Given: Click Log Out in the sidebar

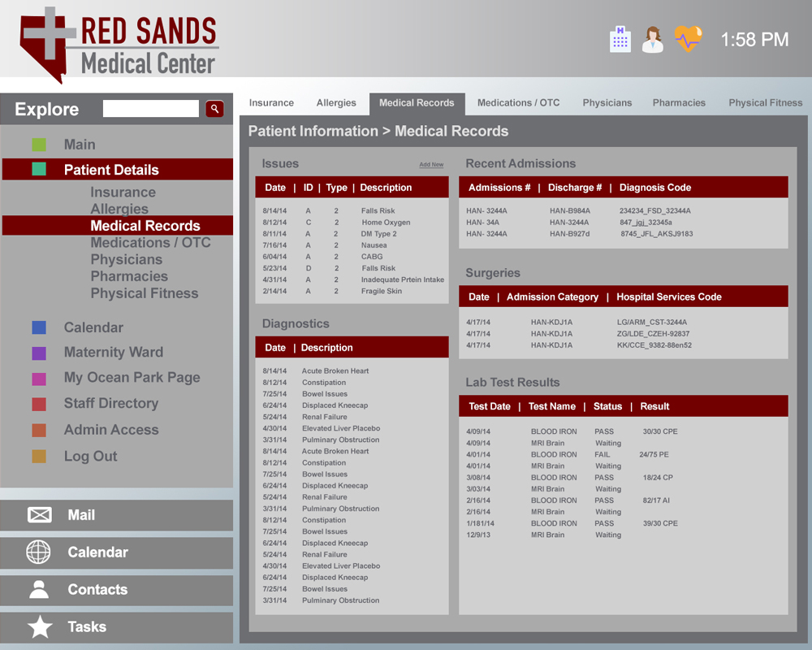Looking at the screenshot, I should tap(90, 457).
